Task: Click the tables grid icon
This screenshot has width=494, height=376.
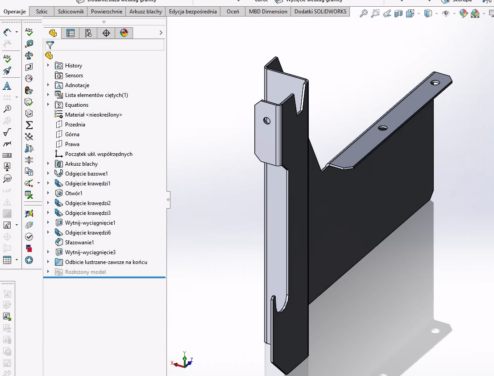Action: (x=7, y=260)
